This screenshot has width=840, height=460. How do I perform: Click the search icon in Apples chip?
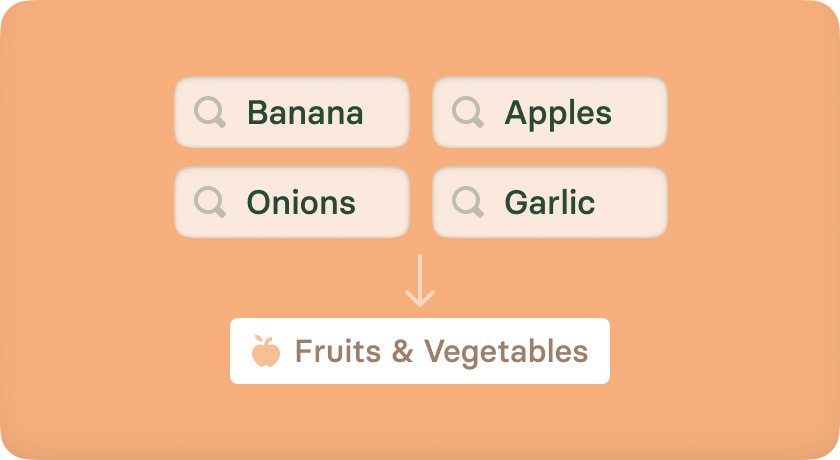pyautogui.click(x=468, y=112)
